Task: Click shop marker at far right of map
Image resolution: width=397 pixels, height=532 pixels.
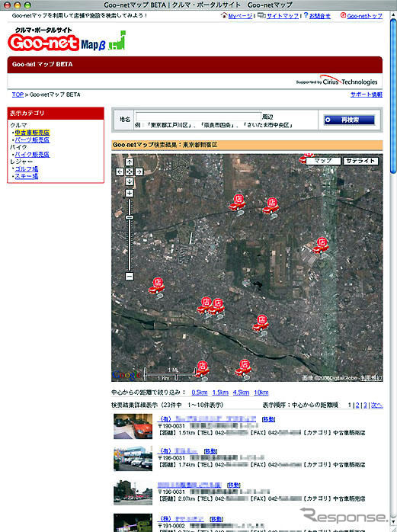Action: click(321, 246)
